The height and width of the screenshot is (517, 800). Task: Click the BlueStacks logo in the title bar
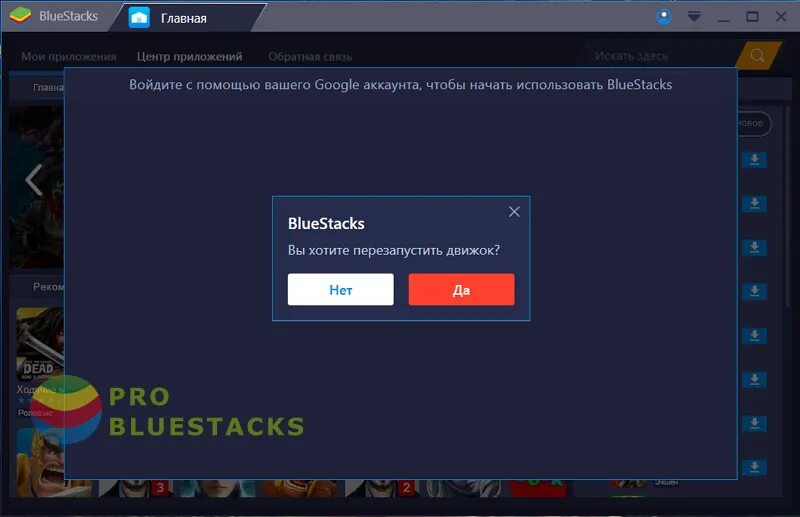(x=20, y=16)
